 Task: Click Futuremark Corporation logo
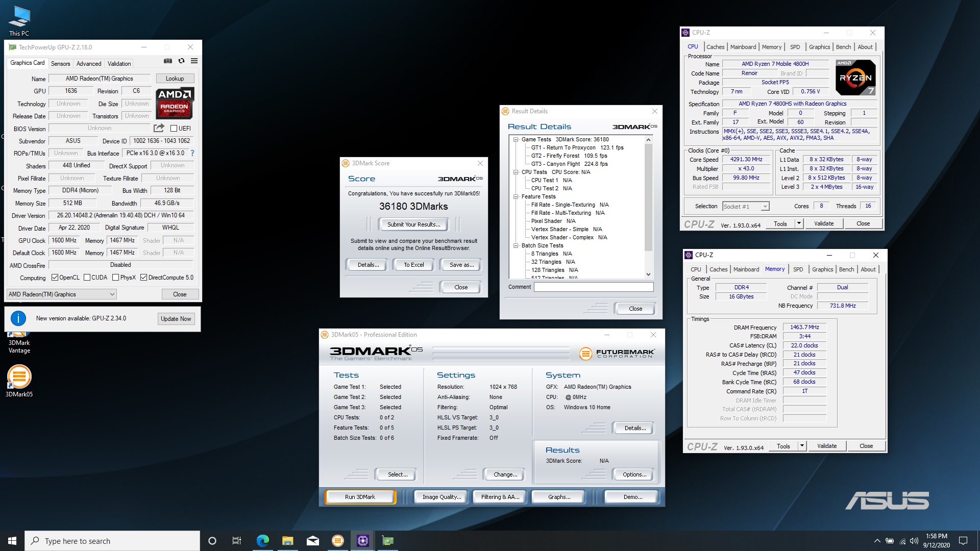point(617,353)
